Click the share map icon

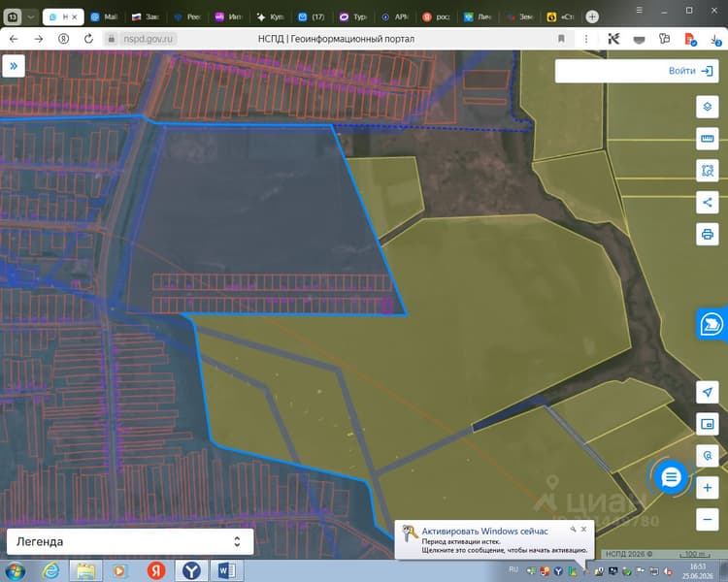(x=707, y=203)
